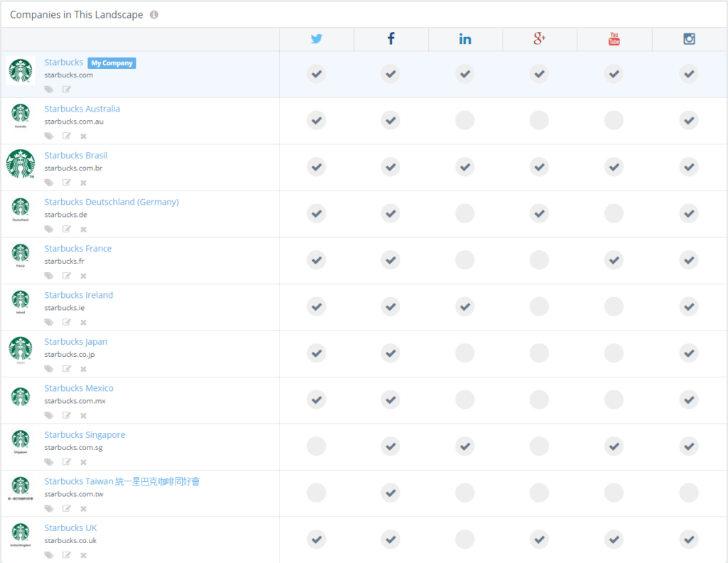Toggle the Twitter check for Starbucks Singapore
The width and height of the screenshot is (728, 563).
(316, 446)
